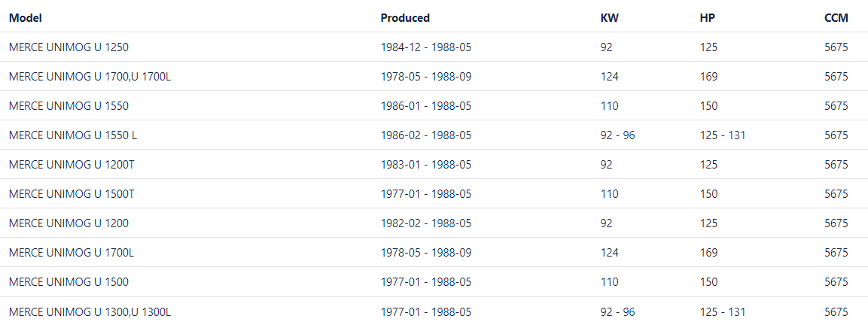The image size is (868, 325).
Task: Click the MERCE UNIMOG U 1200 row
Action: 69,223
